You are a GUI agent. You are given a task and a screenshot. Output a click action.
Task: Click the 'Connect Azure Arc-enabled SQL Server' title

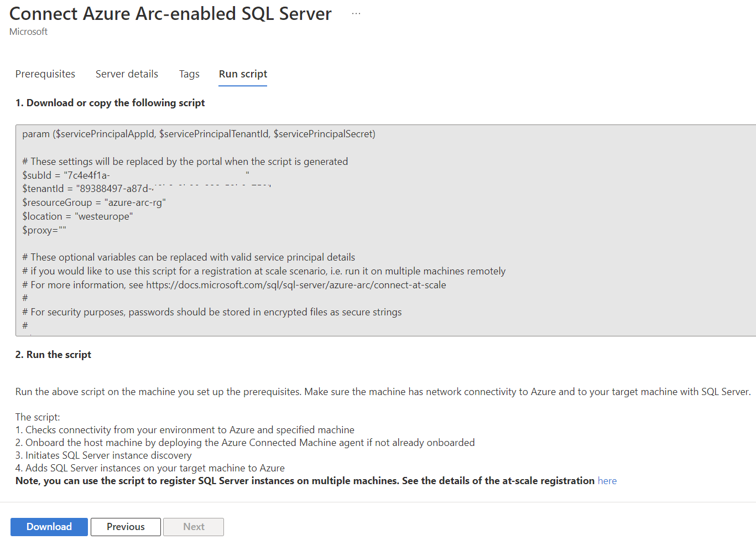point(170,13)
